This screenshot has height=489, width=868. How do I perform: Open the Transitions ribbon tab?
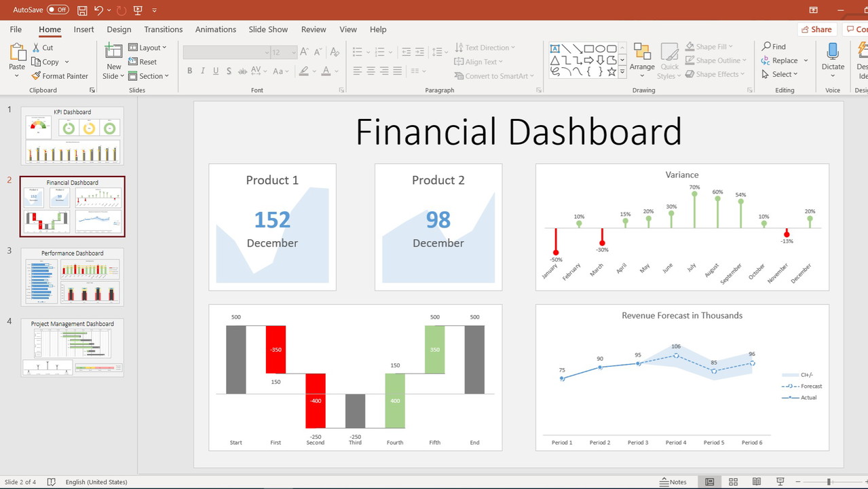(x=163, y=29)
